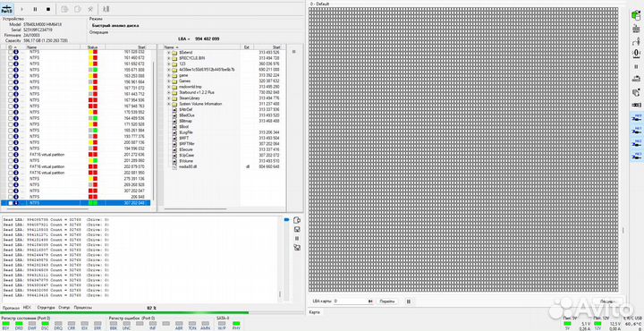The width and height of the screenshot is (644, 331).
Task: Open the Структура tab
Action: coord(46,307)
